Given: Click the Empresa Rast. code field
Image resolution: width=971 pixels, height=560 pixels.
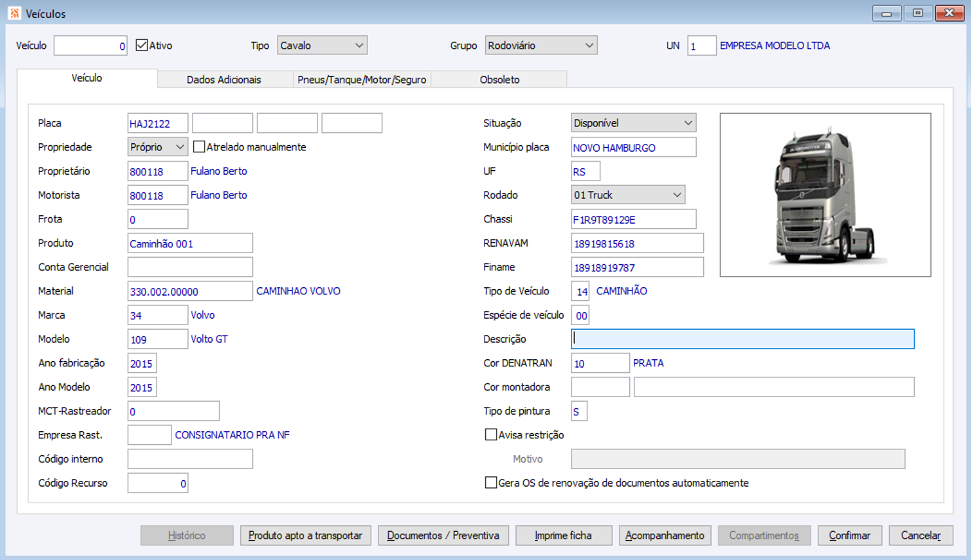Looking at the screenshot, I should pos(149,435).
